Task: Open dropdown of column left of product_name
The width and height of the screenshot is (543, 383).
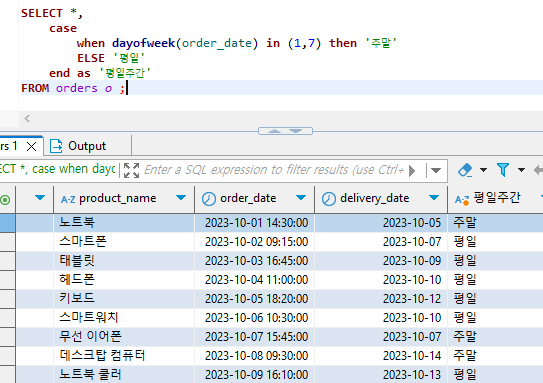Action: tap(40, 198)
